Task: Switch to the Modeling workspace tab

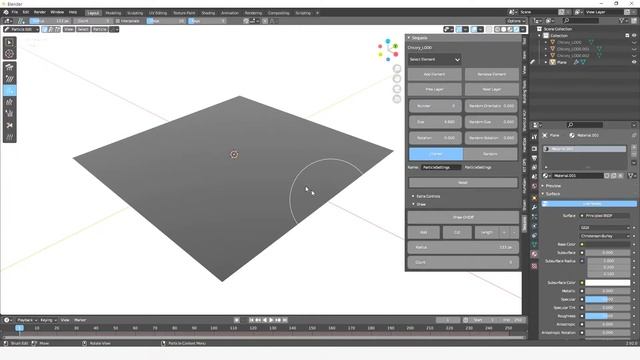Action: [113, 13]
